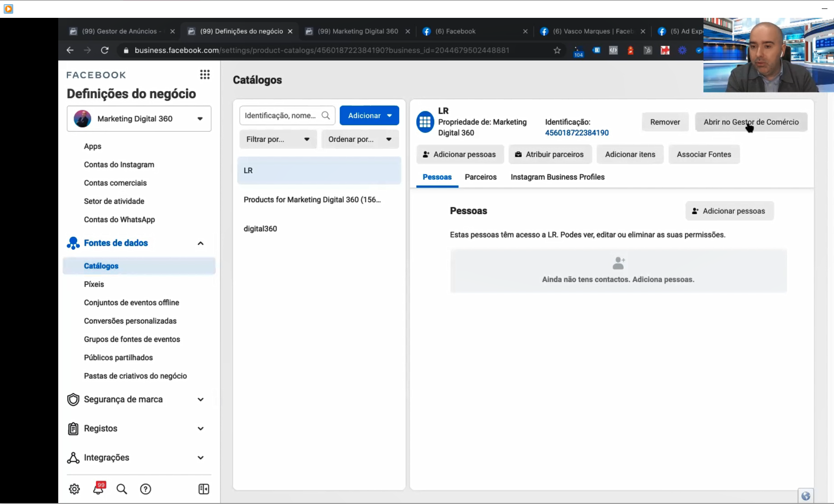
Task: Open help via the question mark icon
Action: tap(146, 489)
